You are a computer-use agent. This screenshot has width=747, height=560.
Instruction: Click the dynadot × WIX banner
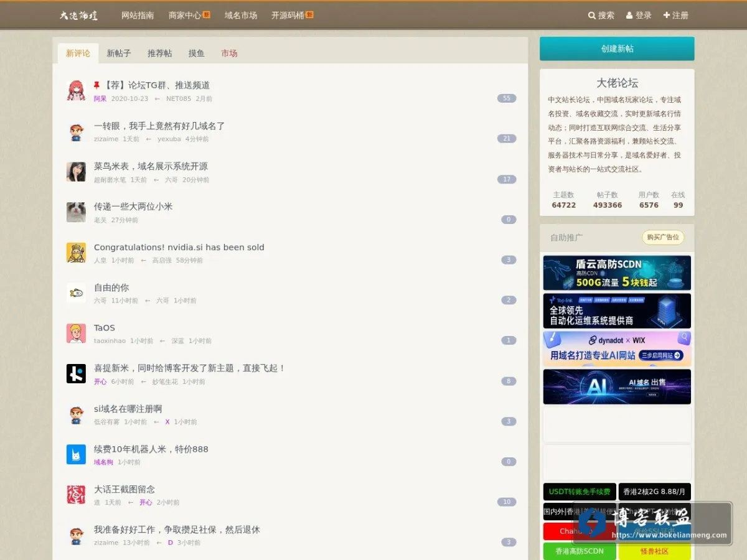point(617,348)
